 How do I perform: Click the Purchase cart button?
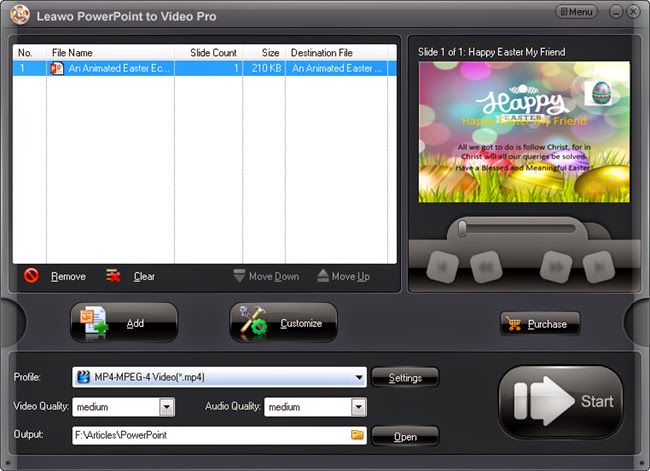pyautogui.click(x=540, y=323)
